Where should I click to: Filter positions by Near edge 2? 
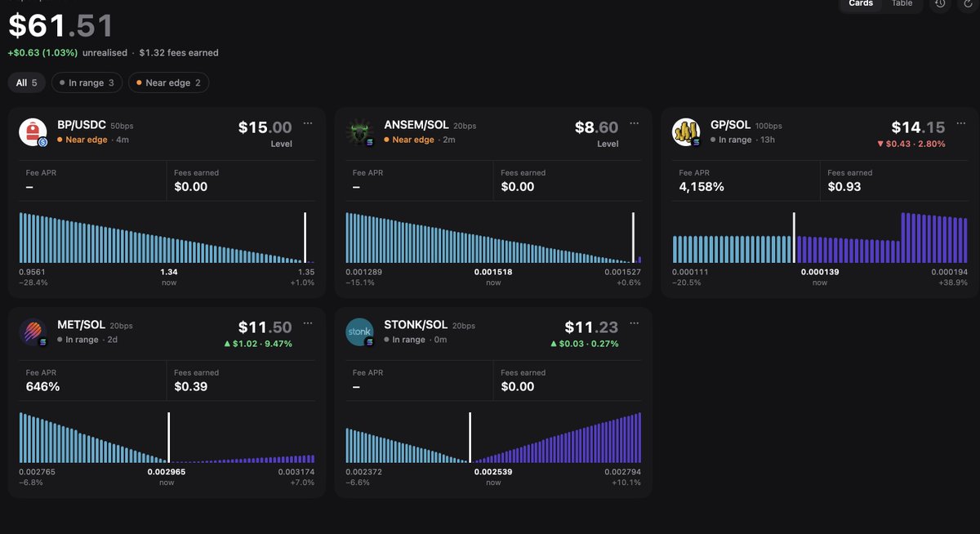point(168,82)
